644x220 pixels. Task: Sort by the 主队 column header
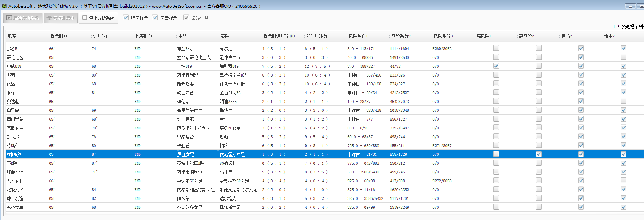coord(182,36)
